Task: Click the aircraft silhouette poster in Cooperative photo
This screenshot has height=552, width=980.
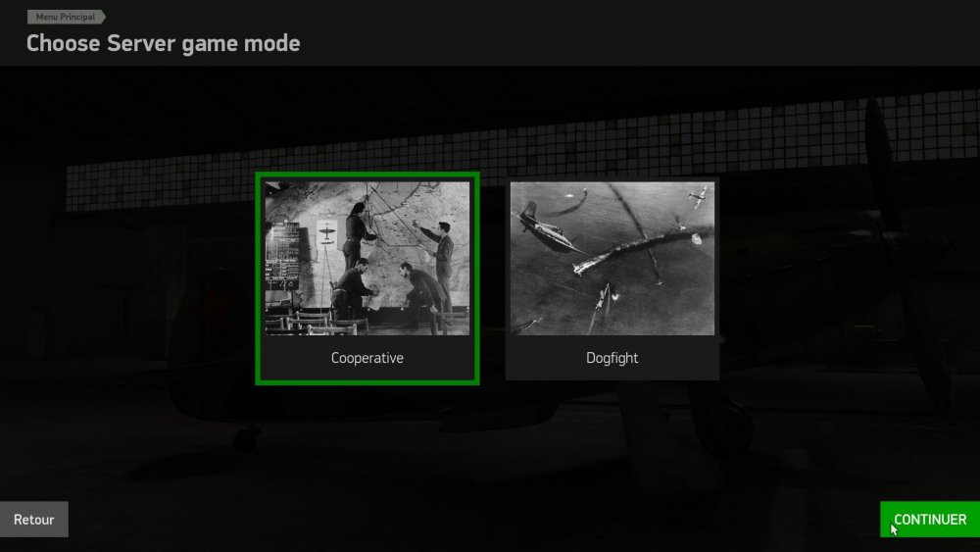Action: [327, 232]
